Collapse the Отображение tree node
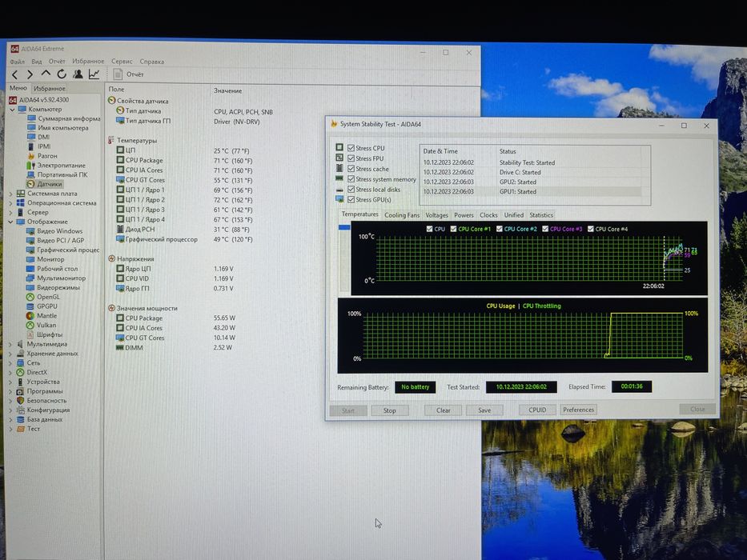The image size is (747, 560). click(x=11, y=222)
